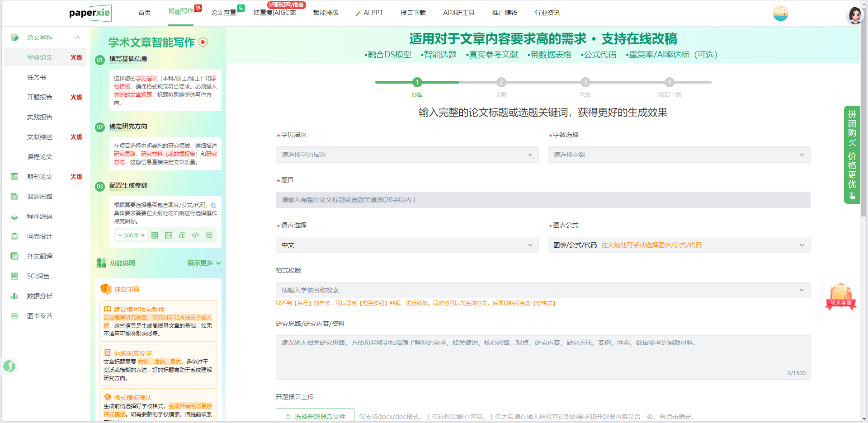This screenshot has width=868, height=423.
Task: Open the 联系客服 customer service icon
Action: click(x=840, y=296)
